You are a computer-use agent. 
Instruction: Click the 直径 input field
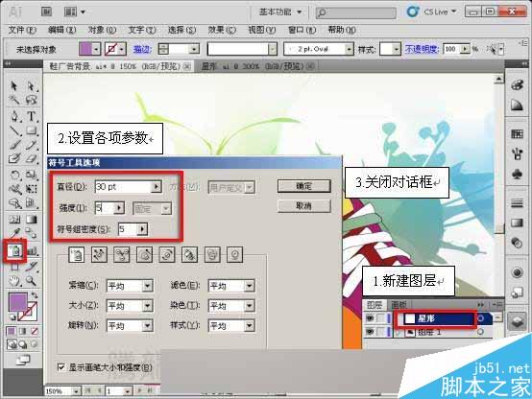click(x=123, y=186)
